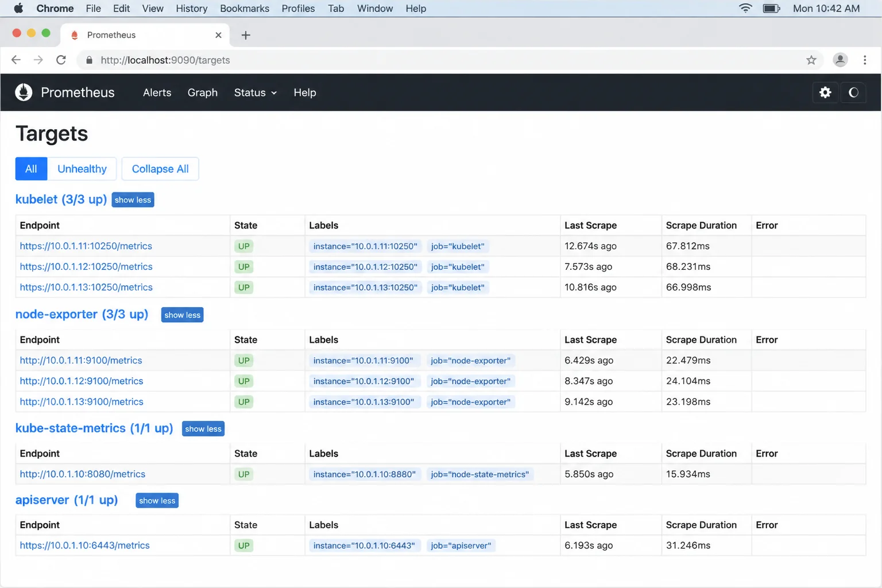The height and width of the screenshot is (588, 882).
Task: Click job="kubelet" badge in 10.0.1.13 row
Action: (x=458, y=288)
